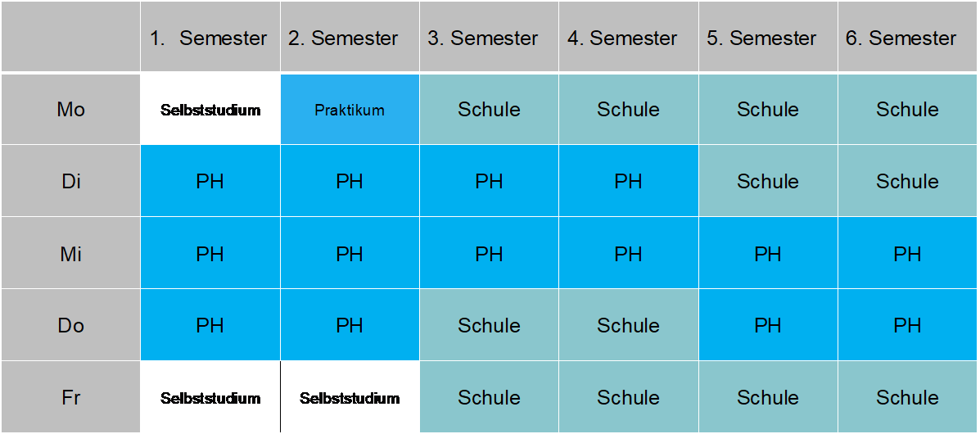The width and height of the screenshot is (980, 434).
Task: Select the 2. Semester column header
Action: coord(350,38)
